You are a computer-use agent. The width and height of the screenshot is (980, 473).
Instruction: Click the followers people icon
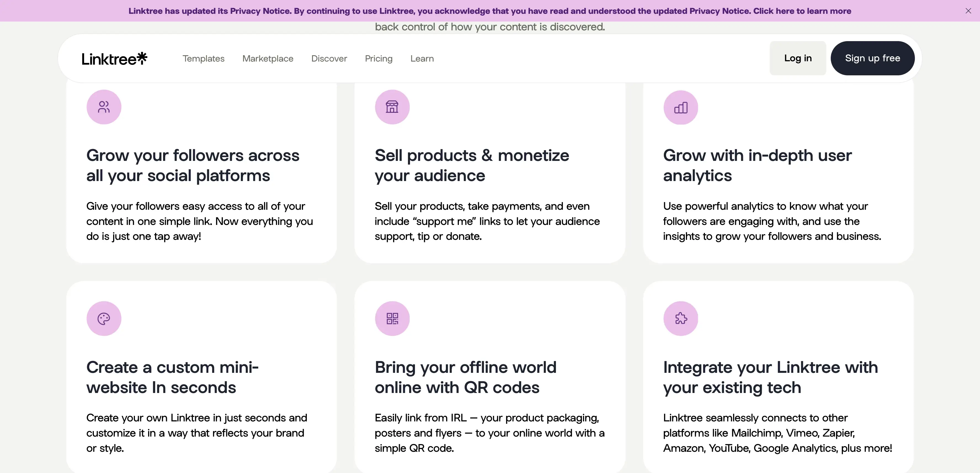tap(104, 107)
